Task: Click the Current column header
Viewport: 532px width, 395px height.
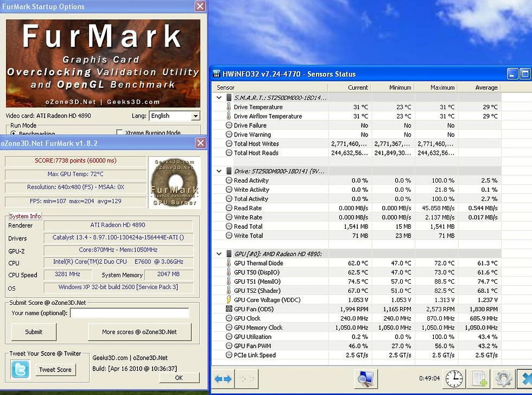Action: click(x=349, y=87)
